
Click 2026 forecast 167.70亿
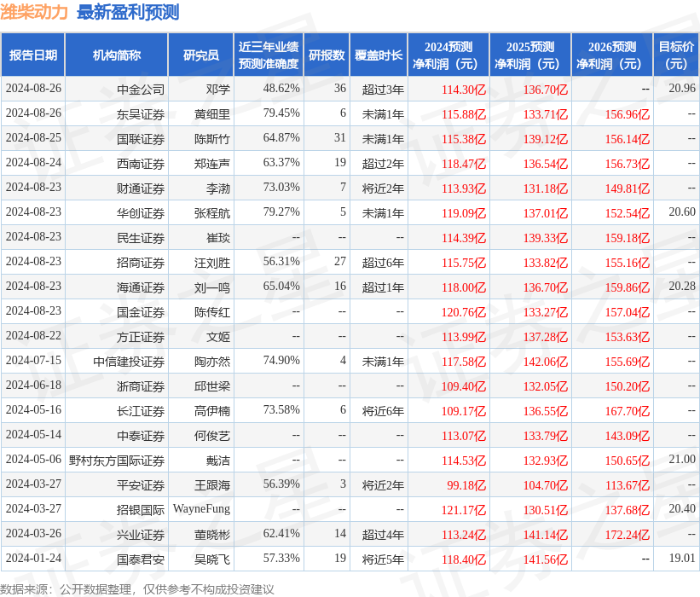coord(628,411)
